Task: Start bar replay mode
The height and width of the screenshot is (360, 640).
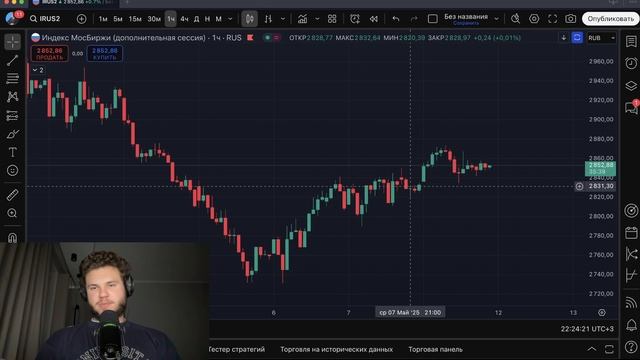Action: click(373, 19)
